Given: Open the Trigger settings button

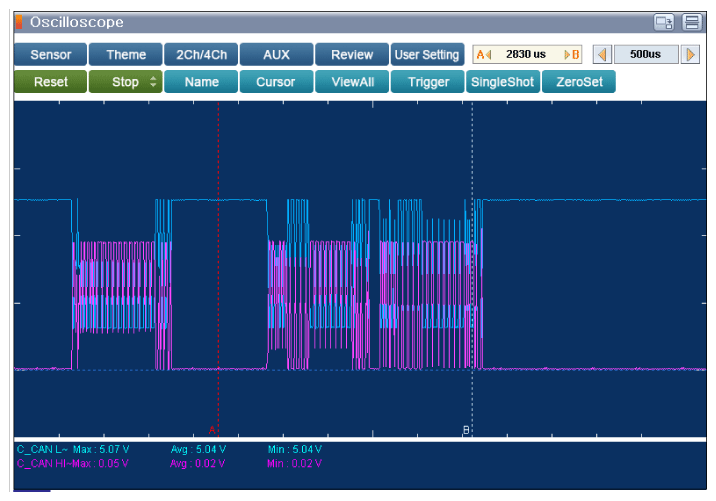Looking at the screenshot, I should [x=427, y=82].
